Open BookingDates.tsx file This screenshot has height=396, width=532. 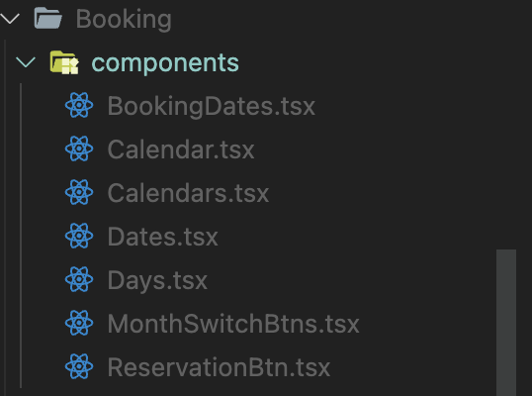[x=212, y=106]
